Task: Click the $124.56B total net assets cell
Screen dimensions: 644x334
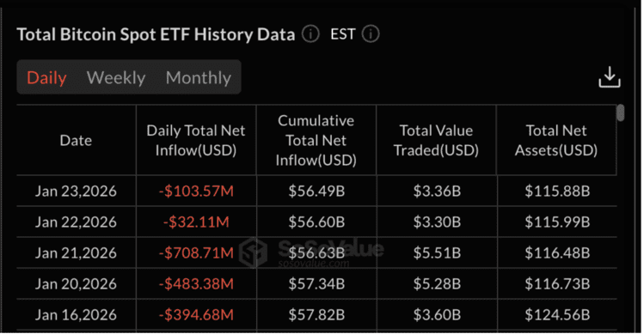Action: 557,315
